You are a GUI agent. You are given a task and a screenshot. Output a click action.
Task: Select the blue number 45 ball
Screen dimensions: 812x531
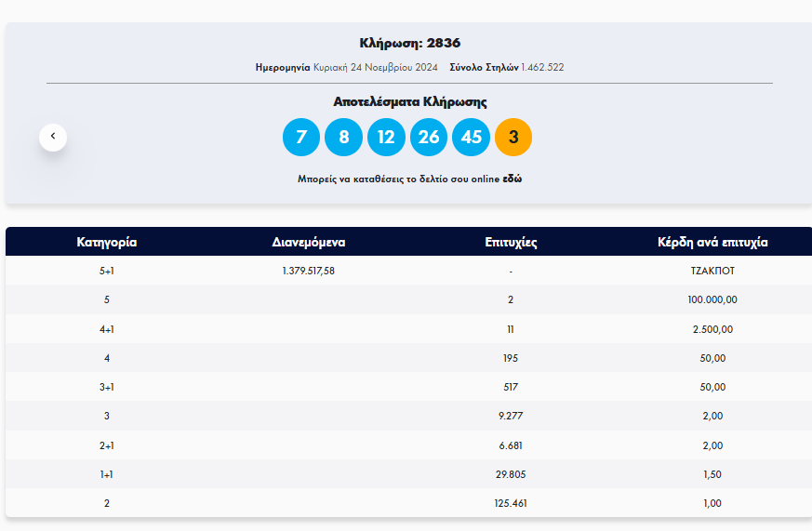[x=471, y=138]
